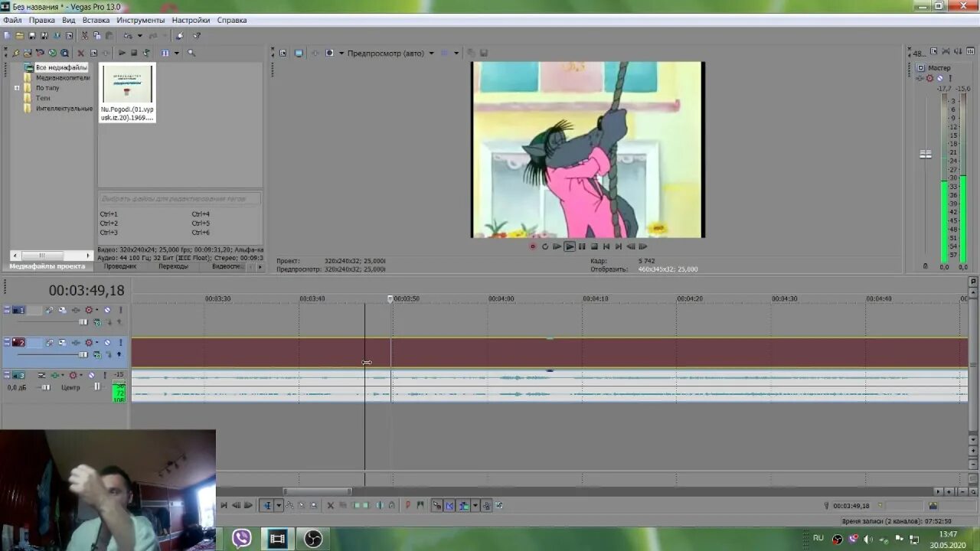Select the Теги folder
980x551 pixels.
pyautogui.click(x=43, y=98)
